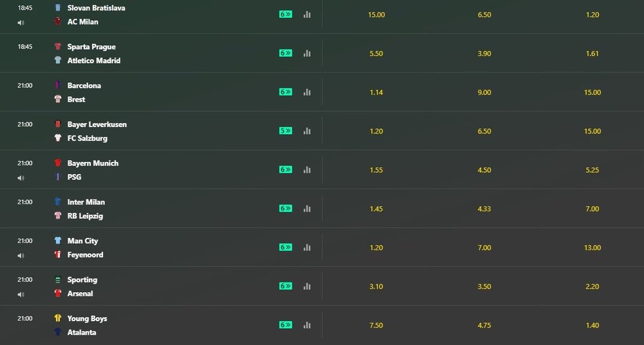Screen dimensions: 644x345
Task: Select 3.90 draw odds Sparta Prague match
Action: [x=484, y=54]
